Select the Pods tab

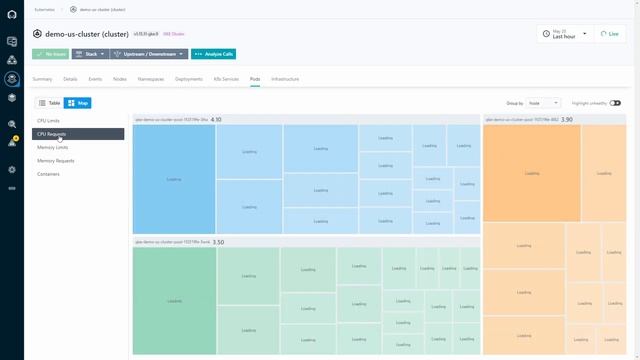tap(255, 79)
